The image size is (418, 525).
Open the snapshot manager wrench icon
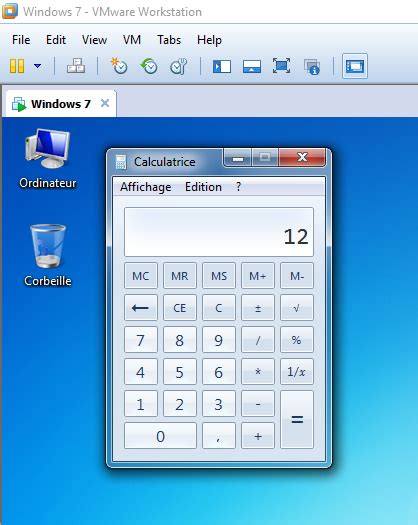(x=179, y=66)
